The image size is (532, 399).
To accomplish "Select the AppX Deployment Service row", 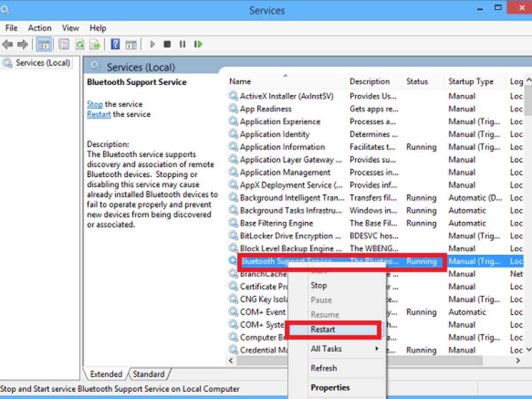I will (376, 185).
